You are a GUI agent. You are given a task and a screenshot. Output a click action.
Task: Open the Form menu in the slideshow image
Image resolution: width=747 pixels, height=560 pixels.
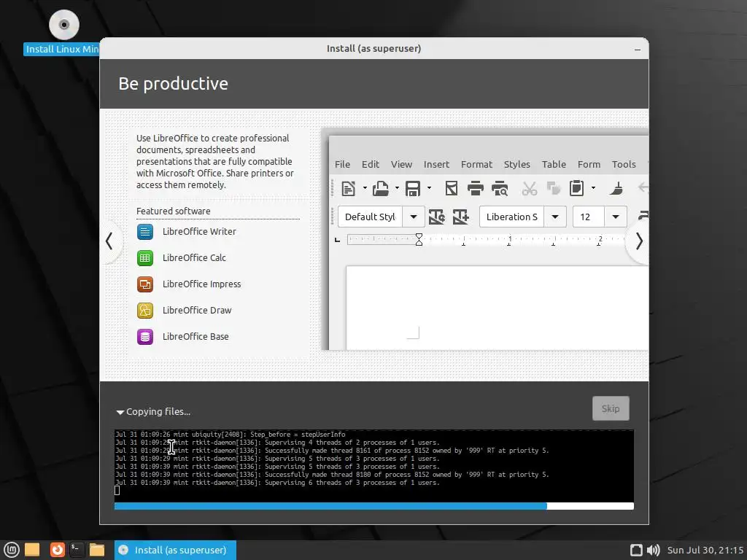[589, 164]
